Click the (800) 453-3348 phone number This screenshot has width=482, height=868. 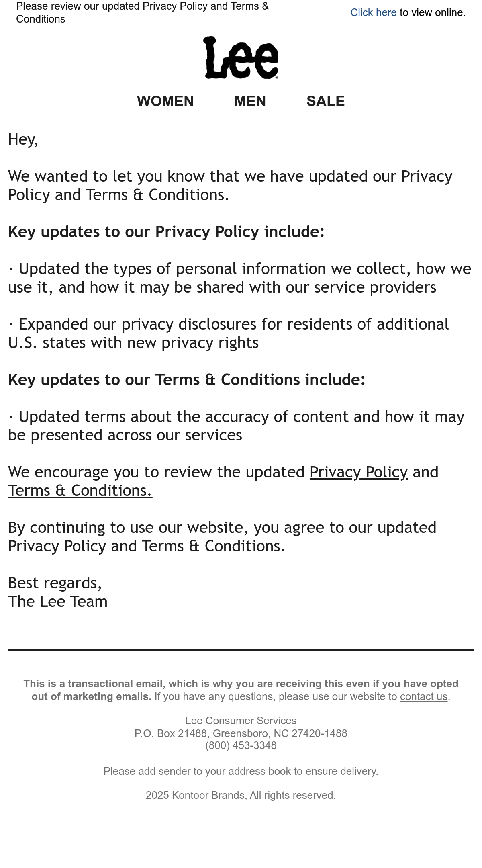[x=241, y=745]
